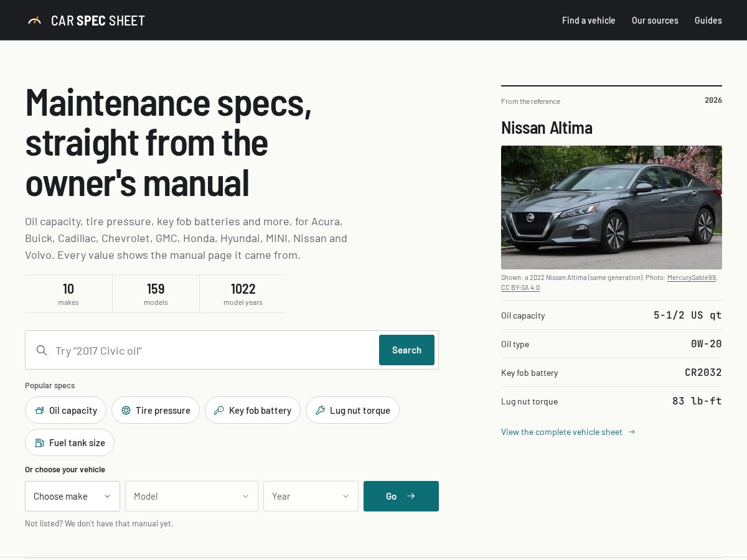Click the "5-1/2 US qt" oil capacity value
The height and width of the screenshot is (560, 747).
point(688,315)
